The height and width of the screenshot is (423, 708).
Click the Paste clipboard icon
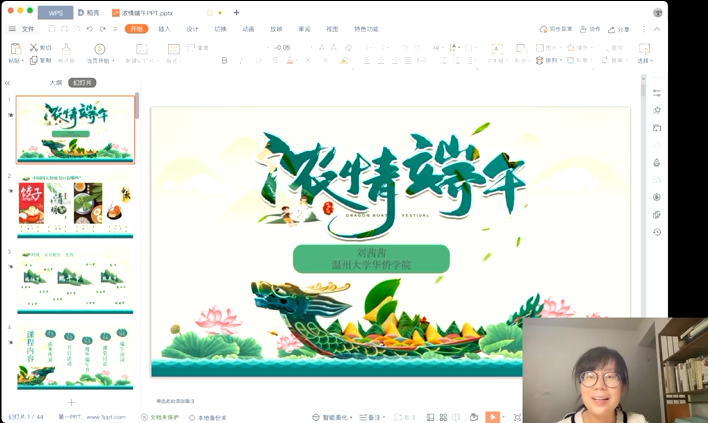tap(14, 48)
